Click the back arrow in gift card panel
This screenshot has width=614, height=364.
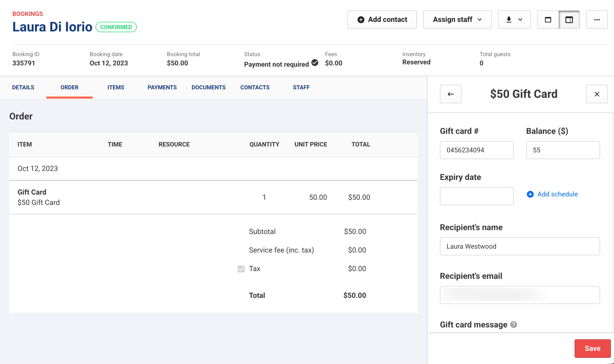pos(450,94)
